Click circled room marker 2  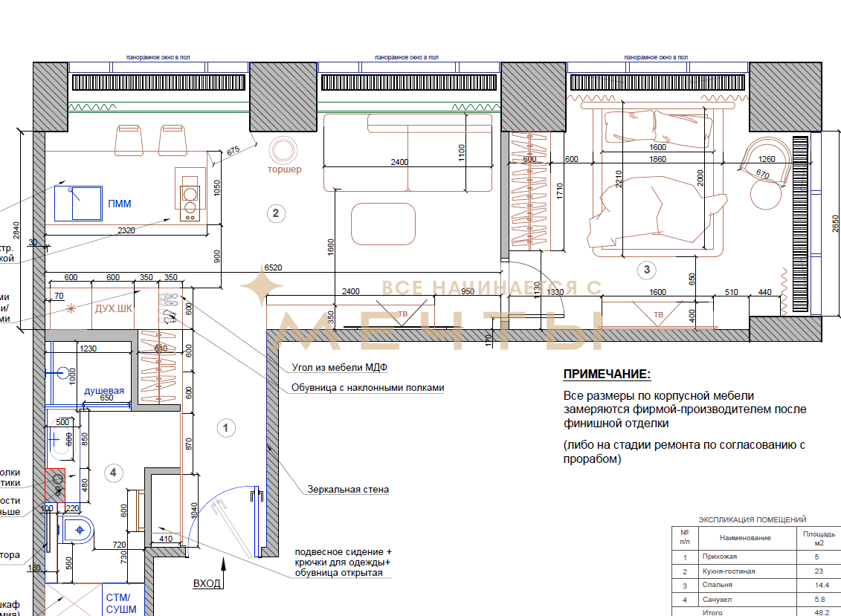[x=275, y=214]
